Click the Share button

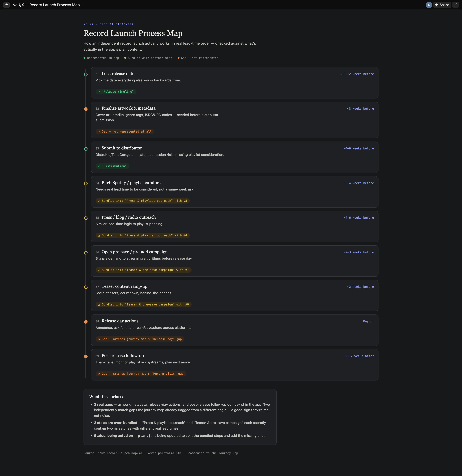pyautogui.click(x=442, y=5)
